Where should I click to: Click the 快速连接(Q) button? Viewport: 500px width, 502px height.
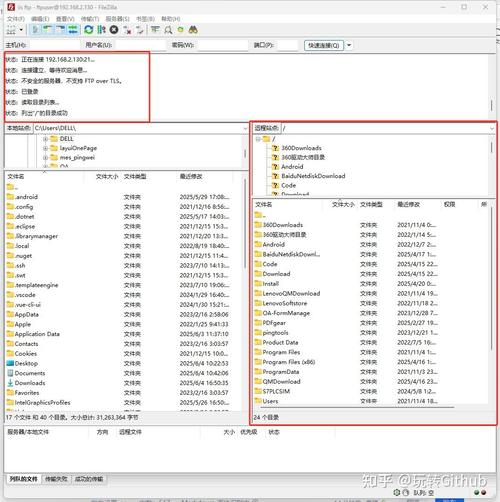324,45
